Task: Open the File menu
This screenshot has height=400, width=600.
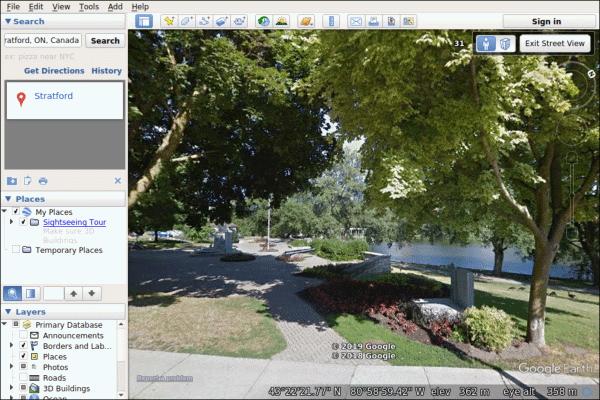Action: pos(13,7)
